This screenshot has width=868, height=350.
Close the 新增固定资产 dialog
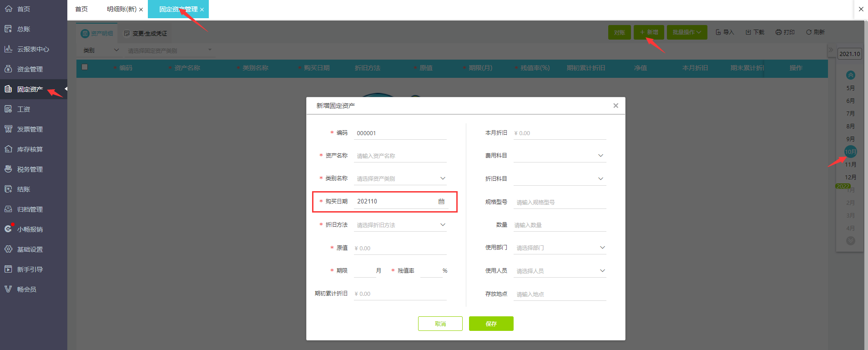[616, 106]
